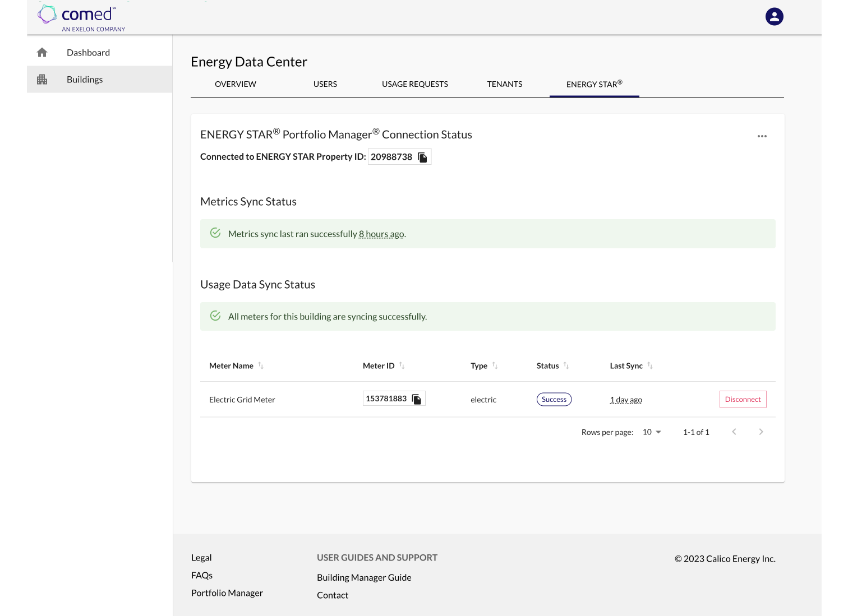Image resolution: width=848 pixels, height=616 pixels.
Task: Click the all meters syncing check icon
Action: tap(215, 316)
